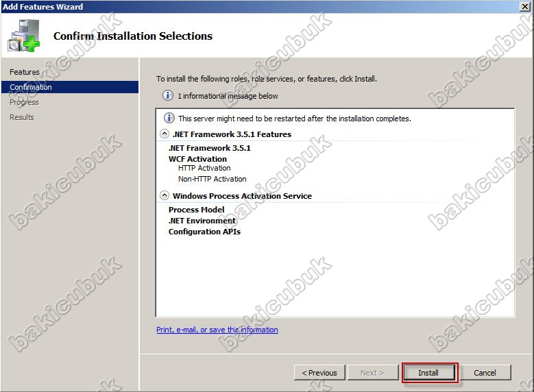Screen dimensions: 534x392
Task: Select the '.NET Framework 3.5.1' item text
Action: tap(210, 148)
